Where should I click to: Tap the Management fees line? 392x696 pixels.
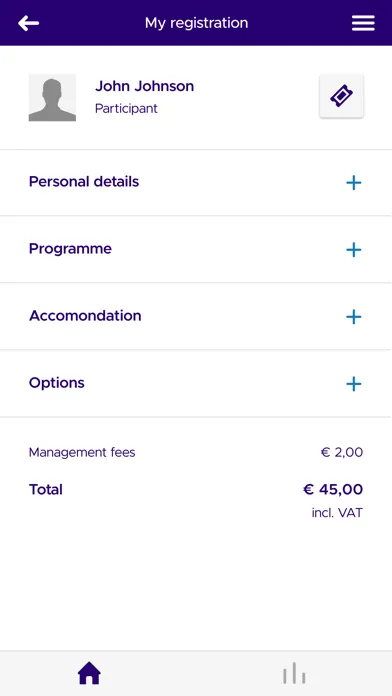(196, 453)
